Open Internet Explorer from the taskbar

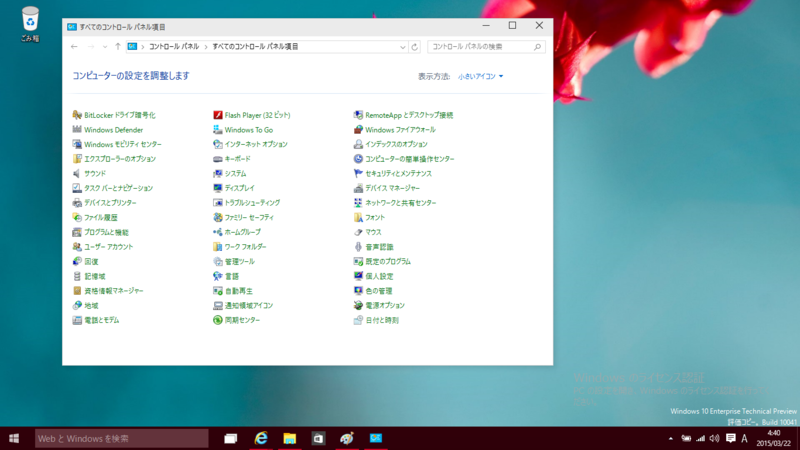tap(261, 438)
